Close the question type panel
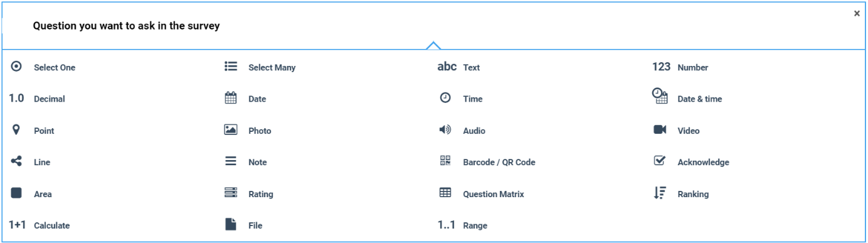The height and width of the screenshot is (243, 868). pyautogui.click(x=857, y=13)
